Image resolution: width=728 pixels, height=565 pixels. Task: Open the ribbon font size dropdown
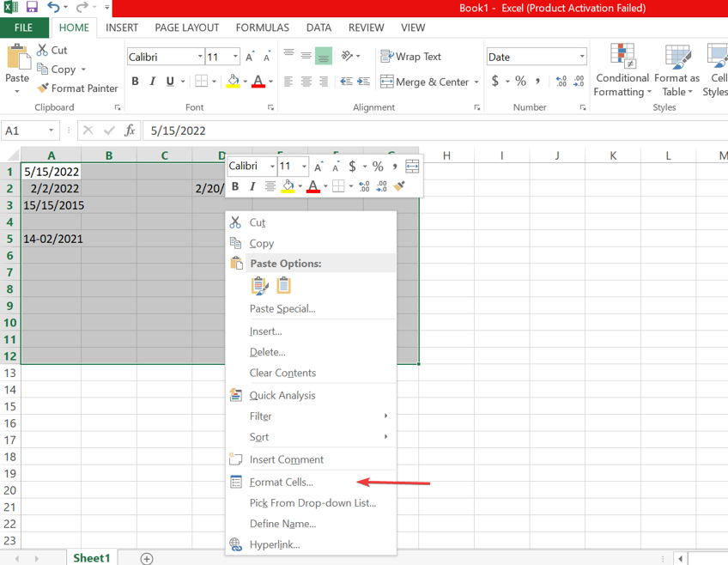pos(235,57)
